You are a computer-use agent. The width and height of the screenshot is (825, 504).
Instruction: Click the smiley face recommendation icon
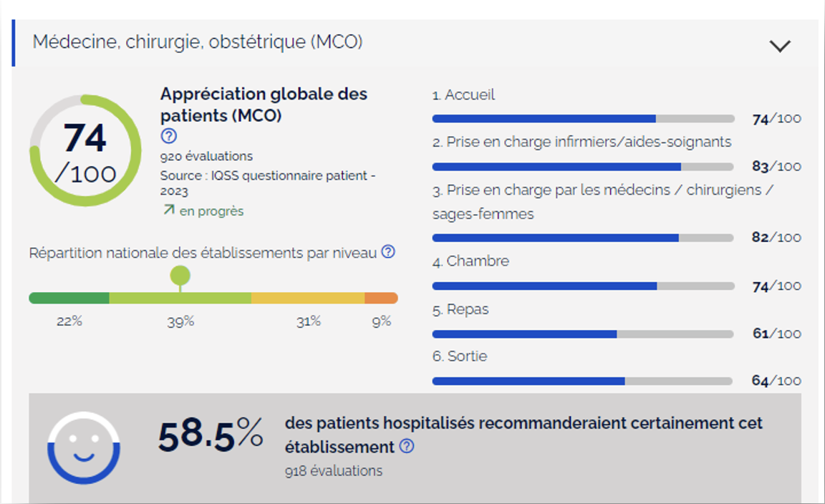84,447
